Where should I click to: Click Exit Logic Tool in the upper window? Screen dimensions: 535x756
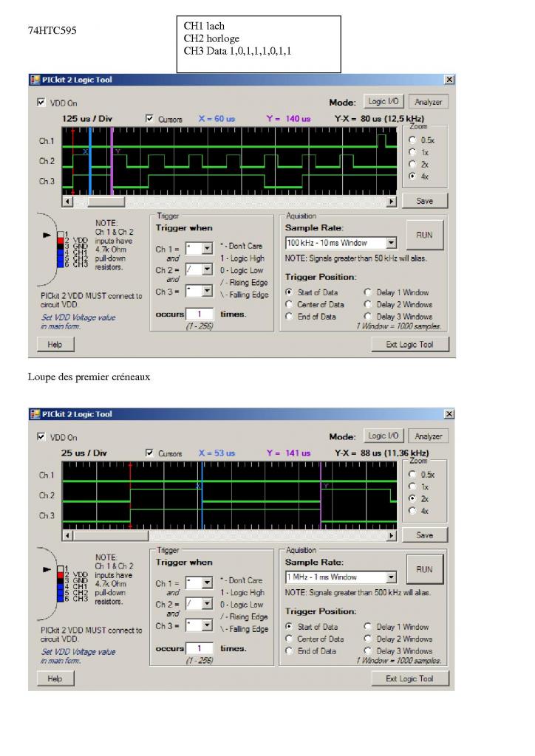pos(409,344)
